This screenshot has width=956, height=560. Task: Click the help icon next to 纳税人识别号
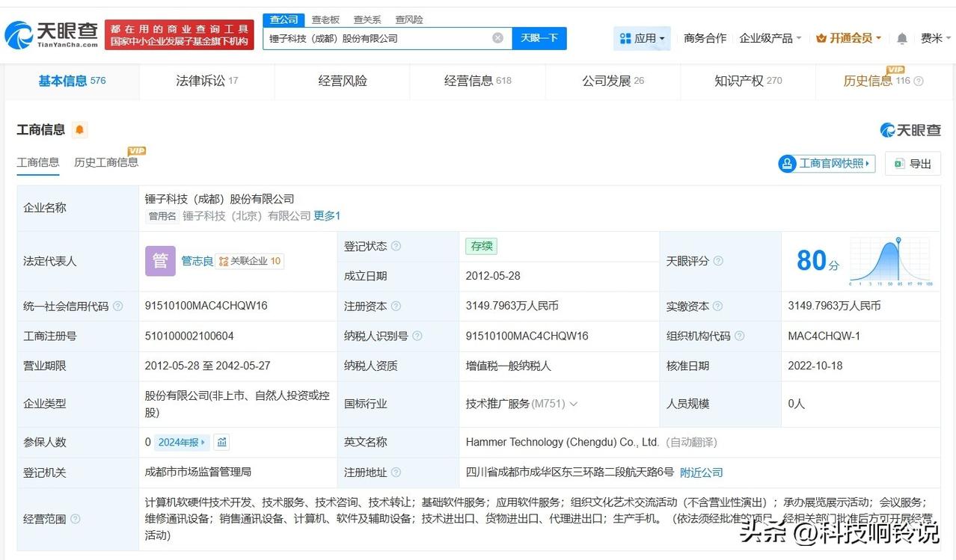(417, 336)
